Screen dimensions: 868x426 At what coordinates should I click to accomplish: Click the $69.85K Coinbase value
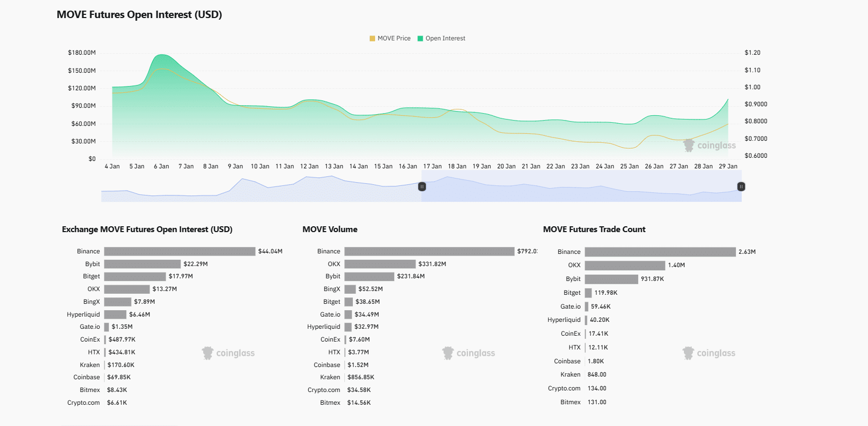(x=119, y=377)
